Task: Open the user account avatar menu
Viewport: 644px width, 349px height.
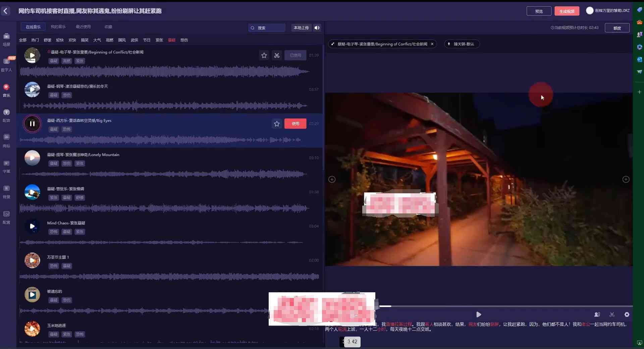Action: pyautogui.click(x=589, y=10)
